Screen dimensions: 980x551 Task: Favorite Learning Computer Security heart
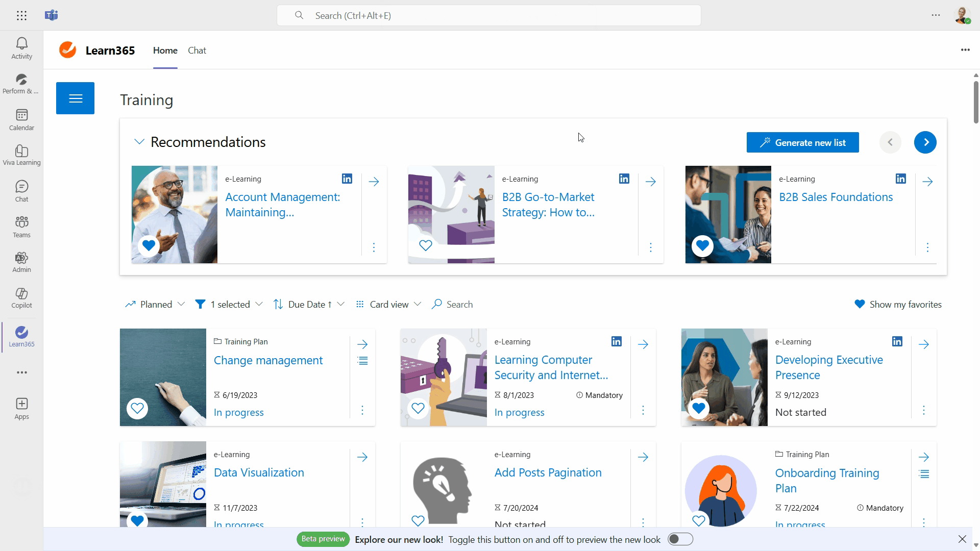[x=418, y=408]
